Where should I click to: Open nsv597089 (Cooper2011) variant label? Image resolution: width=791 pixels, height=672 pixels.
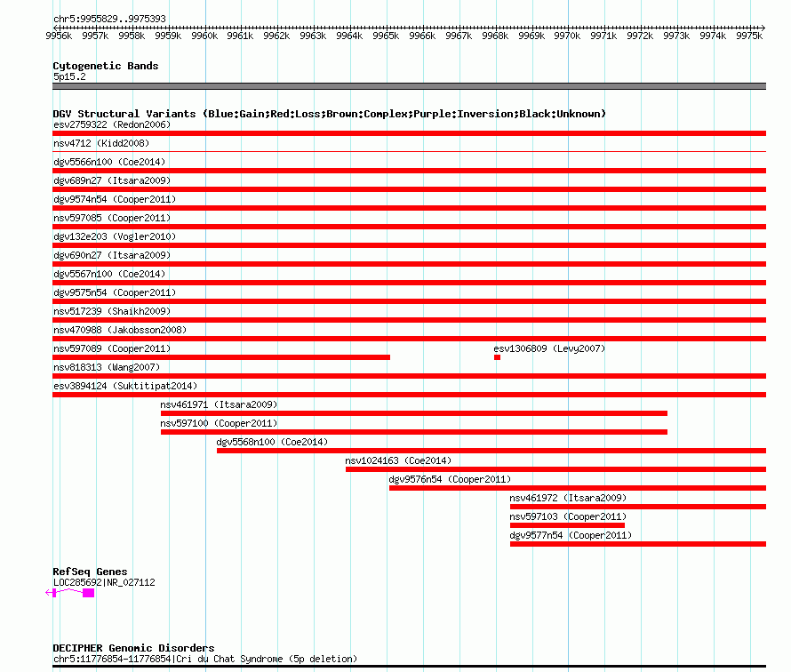112,348
